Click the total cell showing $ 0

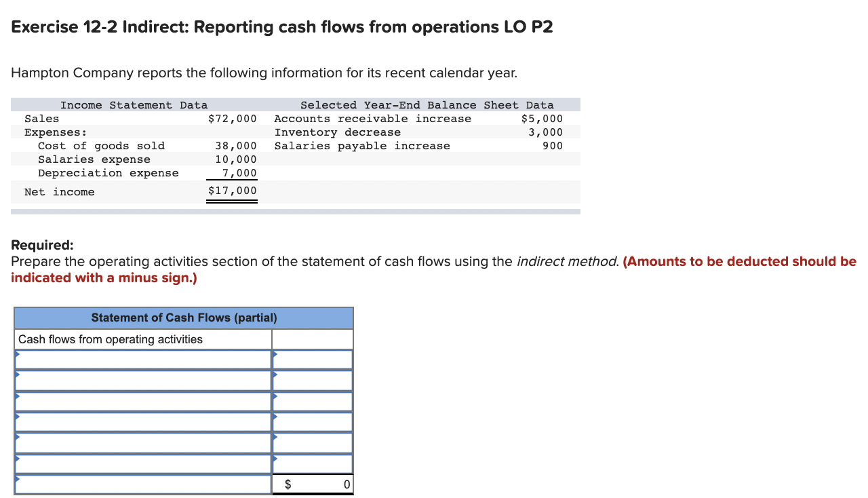(x=312, y=484)
